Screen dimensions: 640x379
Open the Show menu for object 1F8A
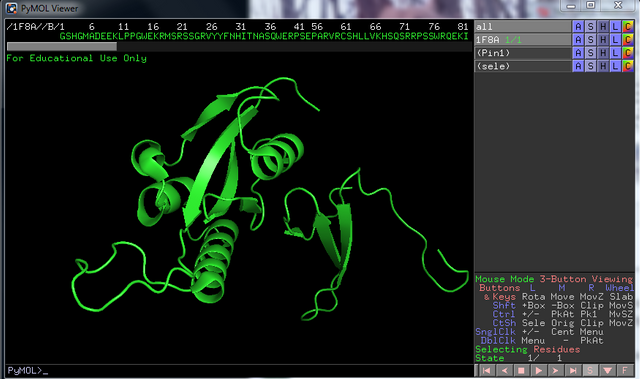pyautogui.click(x=590, y=40)
